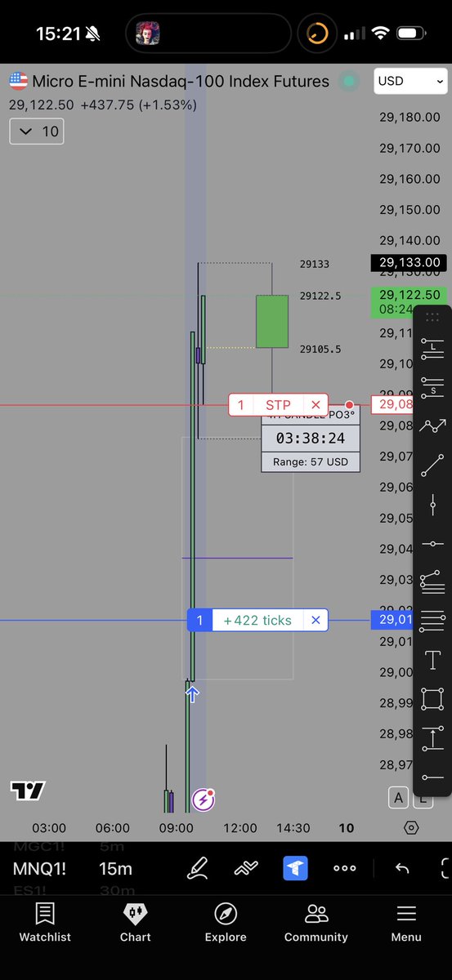Open the USD currency dropdown
Image resolution: width=452 pixels, height=980 pixels.
411,81
